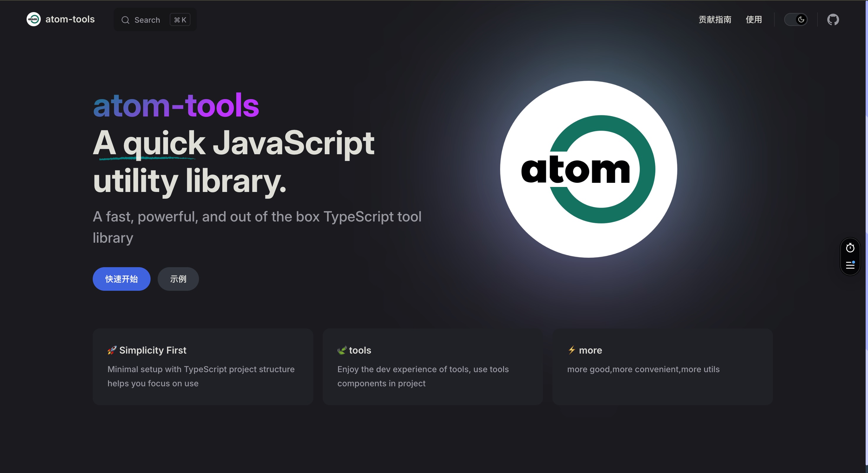Toggle the dark mode appearance switch
The height and width of the screenshot is (473, 868).
click(x=796, y=19)
